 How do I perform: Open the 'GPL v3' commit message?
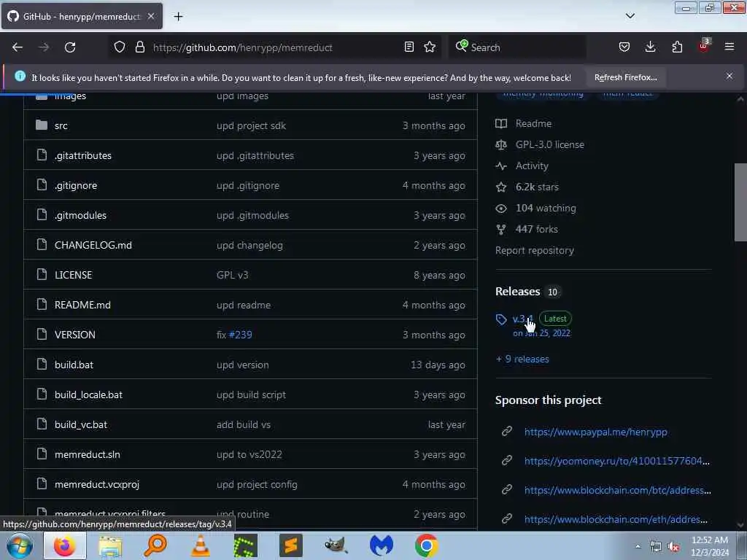(233, 275)
